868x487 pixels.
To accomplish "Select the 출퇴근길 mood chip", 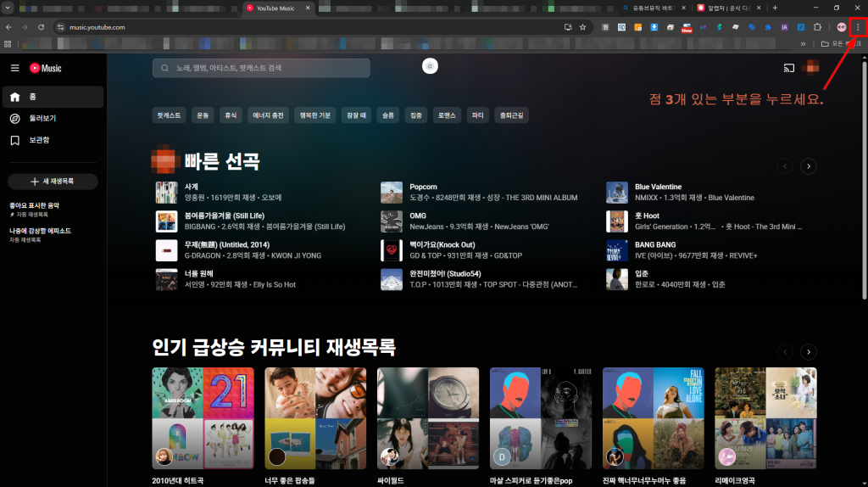I will (511, 115).
